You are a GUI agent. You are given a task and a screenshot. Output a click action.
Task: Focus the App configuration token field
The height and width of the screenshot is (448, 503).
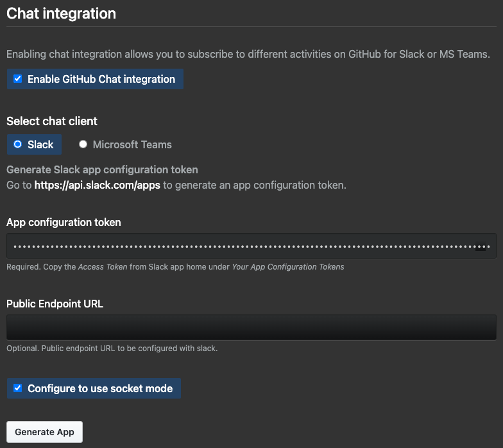tap(251, 246)
